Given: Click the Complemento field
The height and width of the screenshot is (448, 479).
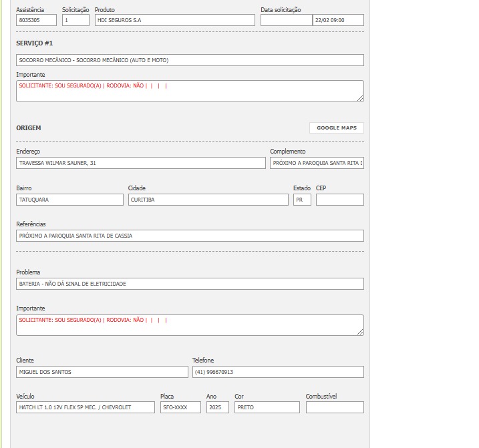Looking at the screenshot, I should (x=317, y=163).
